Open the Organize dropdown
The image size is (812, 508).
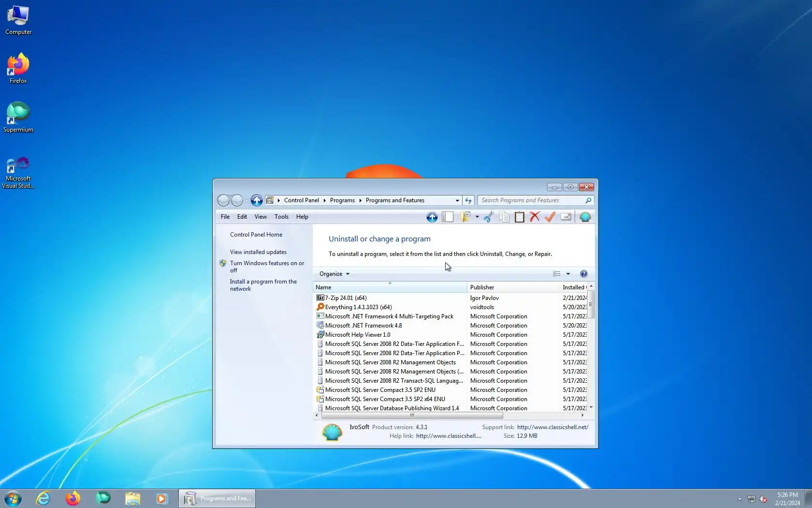click(x=334, y=274)
